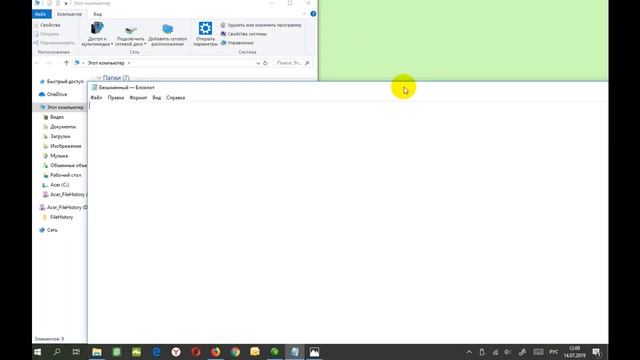640x360 pixels.
Task: Open 'Объемные объекты' in the sidebar tree
Action: click(x=65, y=166)
